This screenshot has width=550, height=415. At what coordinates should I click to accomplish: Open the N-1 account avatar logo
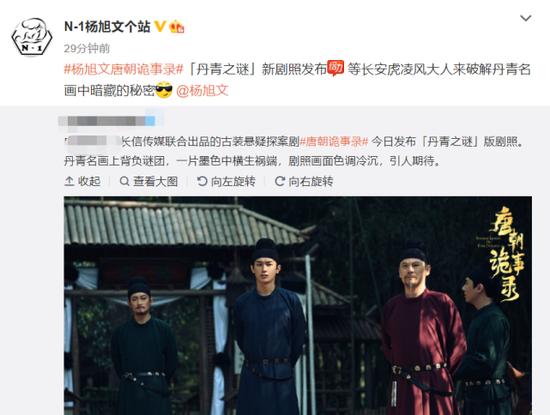[x=32, y=36]
